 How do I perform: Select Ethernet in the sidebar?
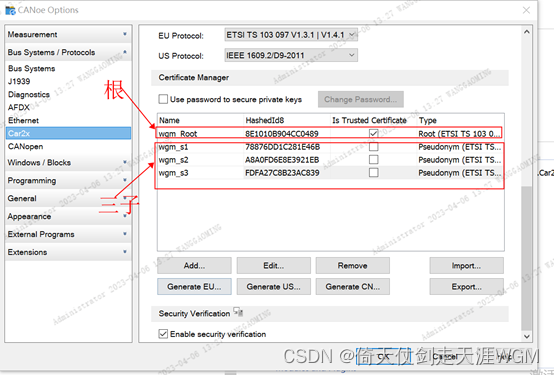pyautogui.click(x=23, y=121)
